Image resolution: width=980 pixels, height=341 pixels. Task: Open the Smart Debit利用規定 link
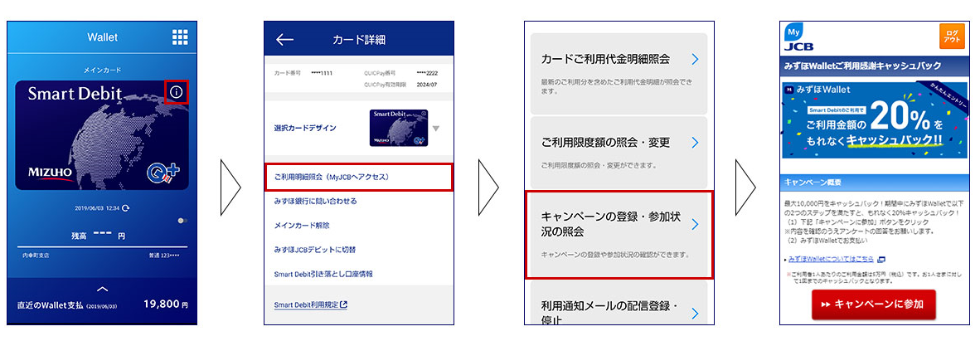(x=306, y=304)
